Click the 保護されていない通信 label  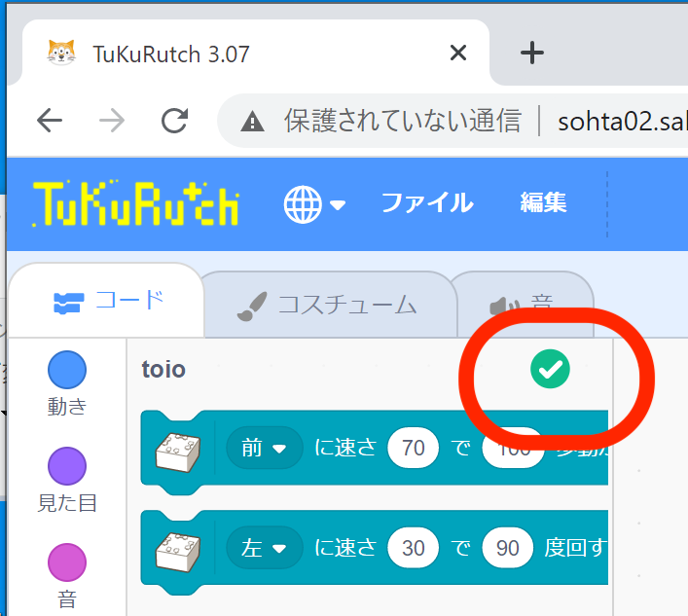tap(402, 121)
